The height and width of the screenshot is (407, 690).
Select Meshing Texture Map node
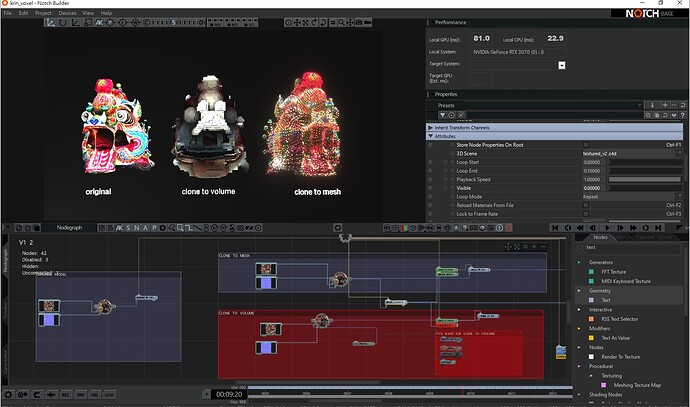637,385
